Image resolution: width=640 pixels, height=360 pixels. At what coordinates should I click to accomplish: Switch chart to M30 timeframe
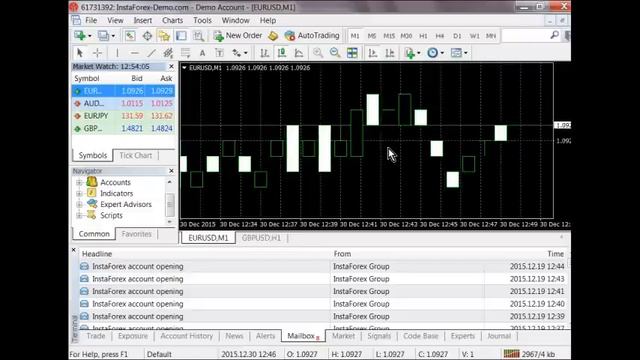coord(406,36)
